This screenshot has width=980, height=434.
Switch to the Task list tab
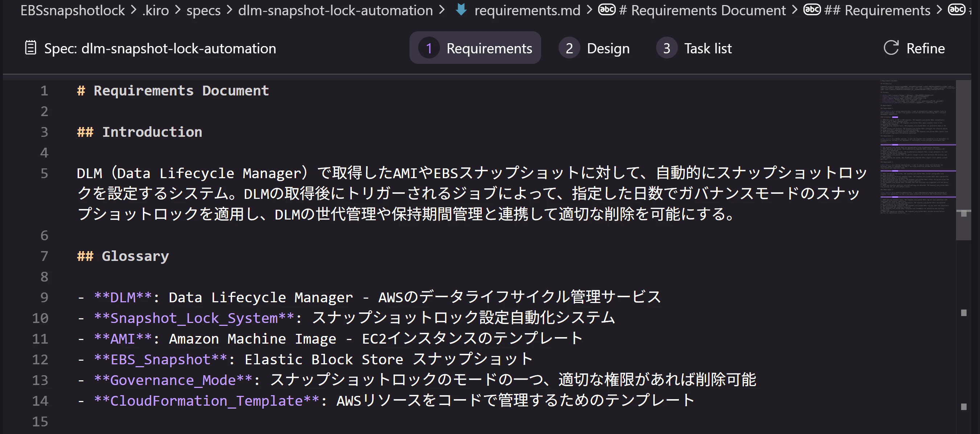click(694, 48)
